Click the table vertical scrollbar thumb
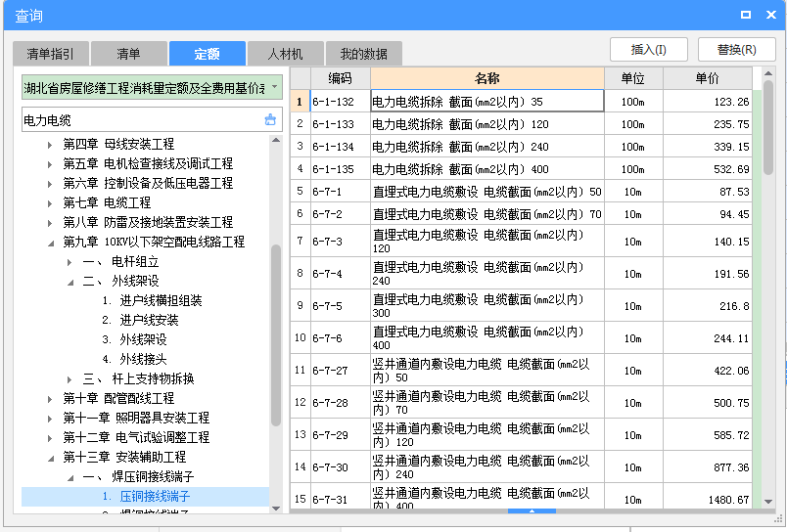This screenshot has height=532, width=787. (768, 127)
